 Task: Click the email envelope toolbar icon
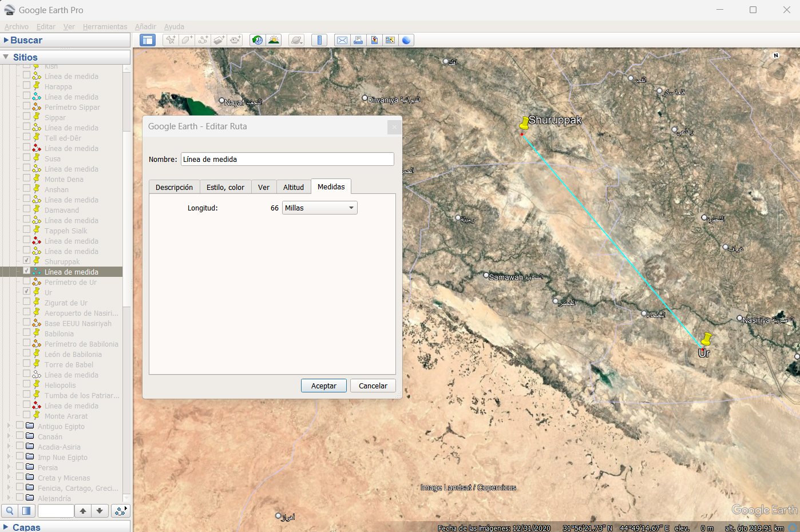coord(342,40)
